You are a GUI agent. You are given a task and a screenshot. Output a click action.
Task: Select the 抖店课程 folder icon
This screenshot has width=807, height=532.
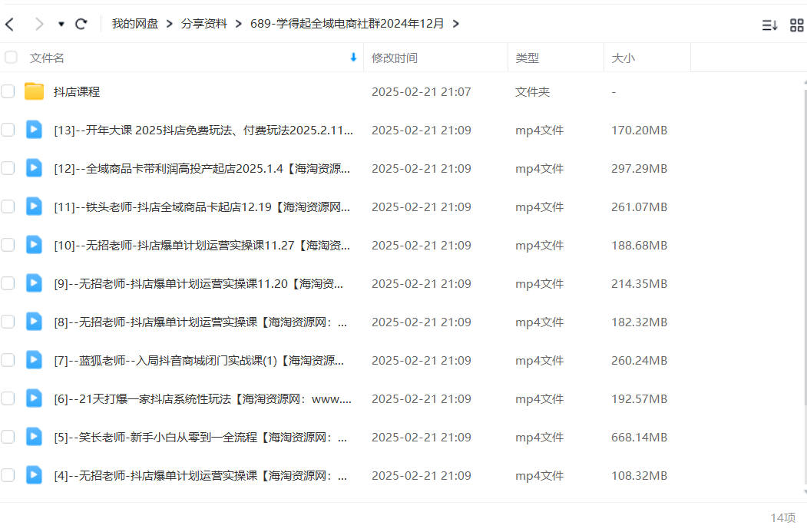pyautogui.click(x=34, y=91)
